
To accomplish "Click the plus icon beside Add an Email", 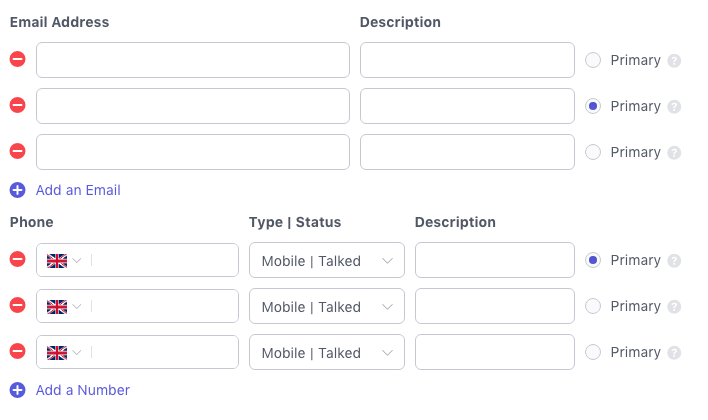I will point(17,190).
